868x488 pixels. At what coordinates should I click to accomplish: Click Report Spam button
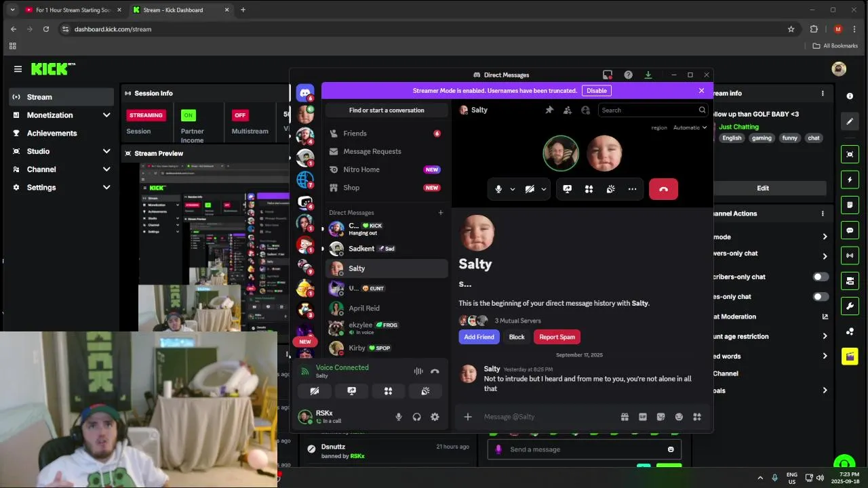coord(557,337)
